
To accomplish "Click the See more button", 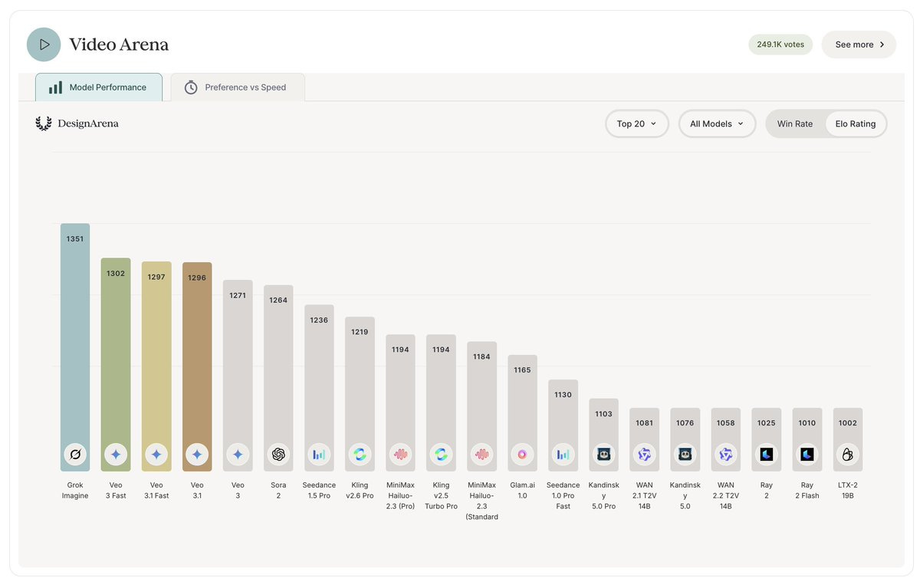I will pyautogui.click(x=859, y=44).
